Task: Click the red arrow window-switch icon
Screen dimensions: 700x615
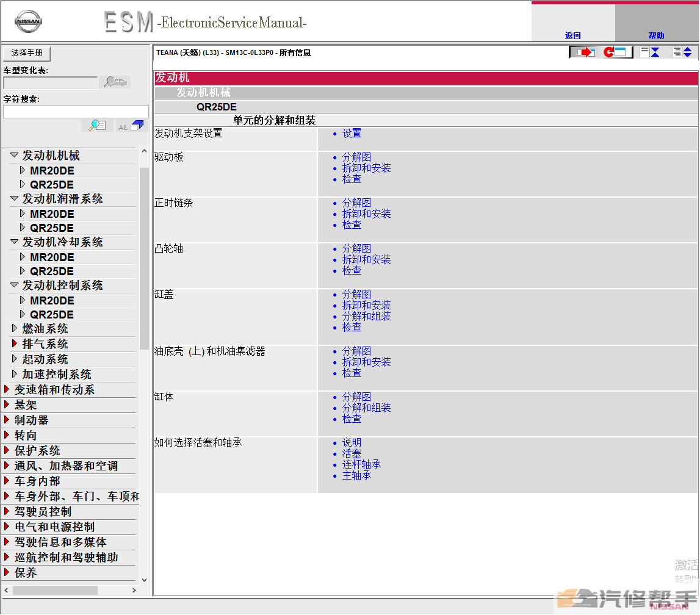Action: tap(585, 52)
